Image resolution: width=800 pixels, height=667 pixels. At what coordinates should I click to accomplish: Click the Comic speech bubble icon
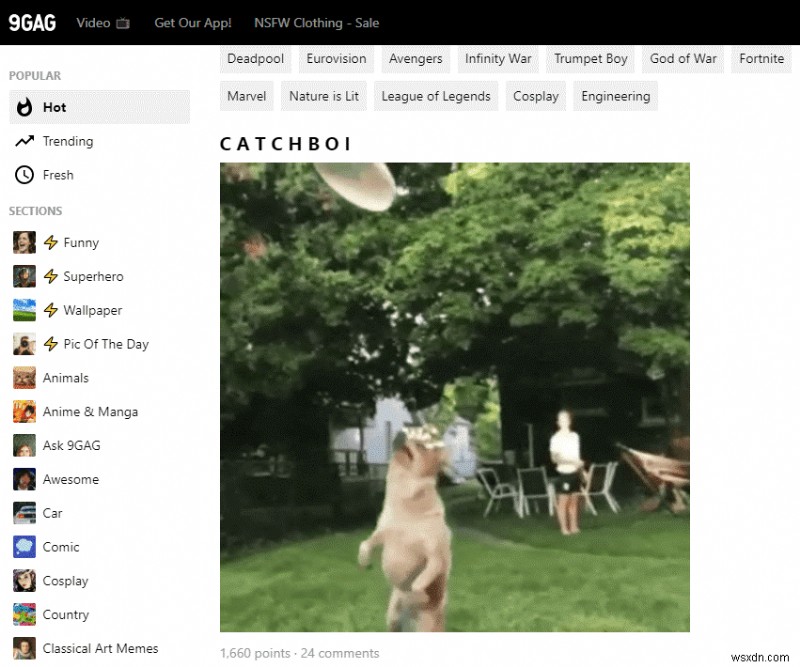click(x=24, y=547)
